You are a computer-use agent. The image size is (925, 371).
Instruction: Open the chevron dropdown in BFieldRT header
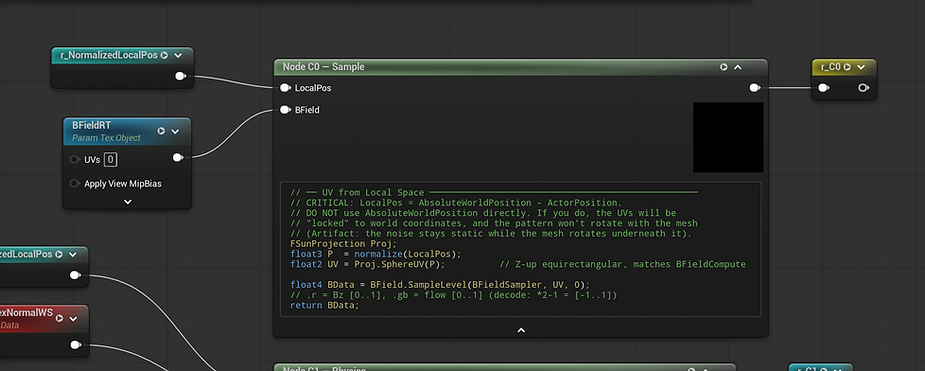point(175,131)
